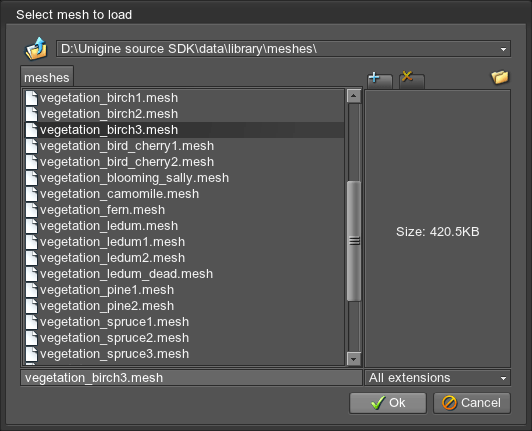
Task: Click the scrollbar down arrow
Action: 354,359
